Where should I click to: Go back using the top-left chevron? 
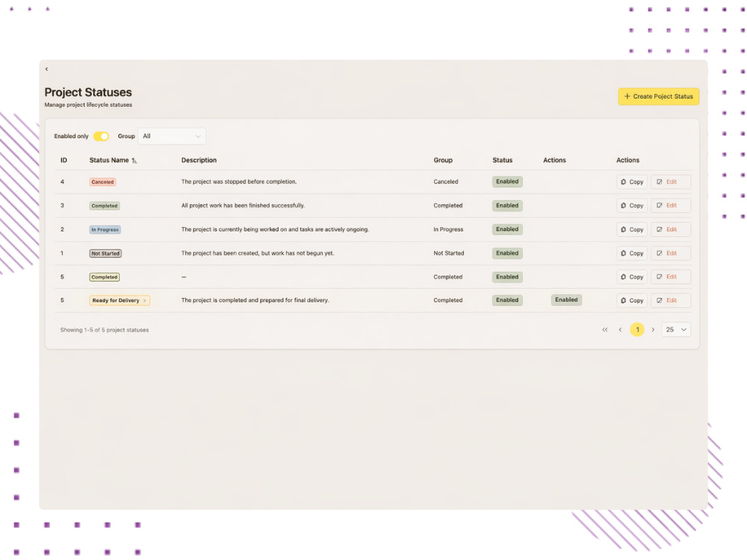click(46, 69)
